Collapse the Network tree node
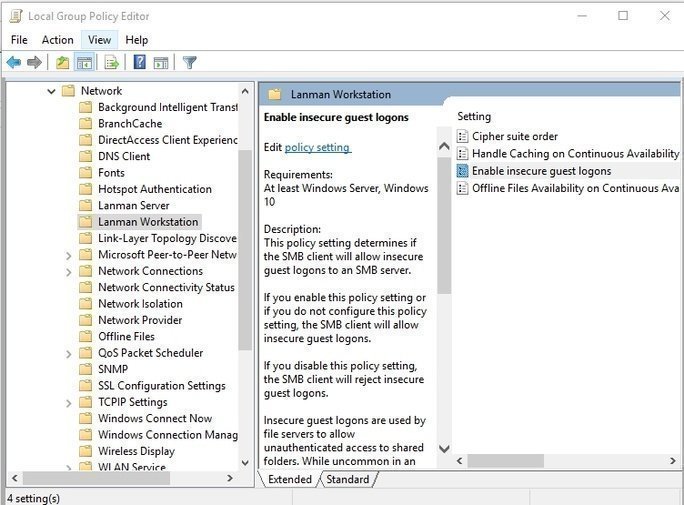 pos(51,91)
